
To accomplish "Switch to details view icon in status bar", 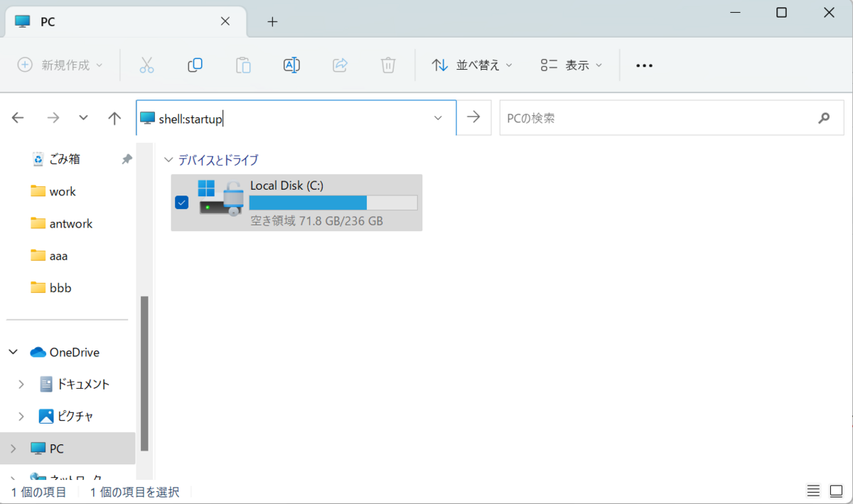I will [813, 491].
